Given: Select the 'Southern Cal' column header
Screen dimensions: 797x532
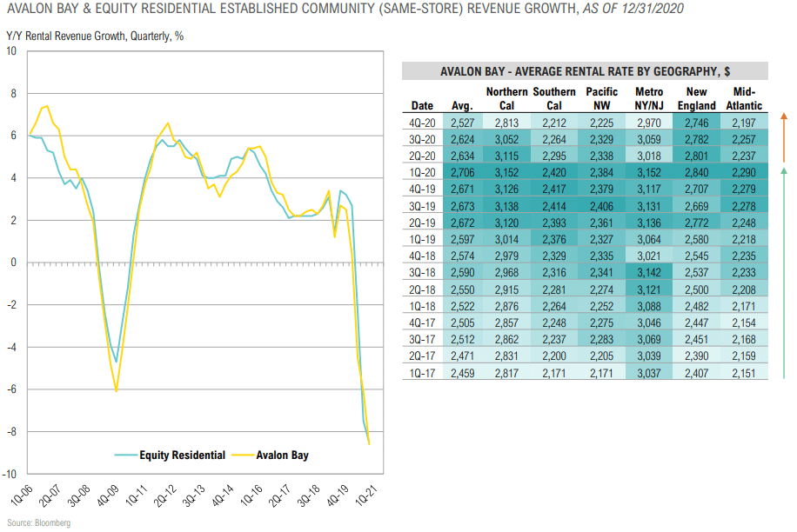Looking at the screenshot, I should [554, 98].
